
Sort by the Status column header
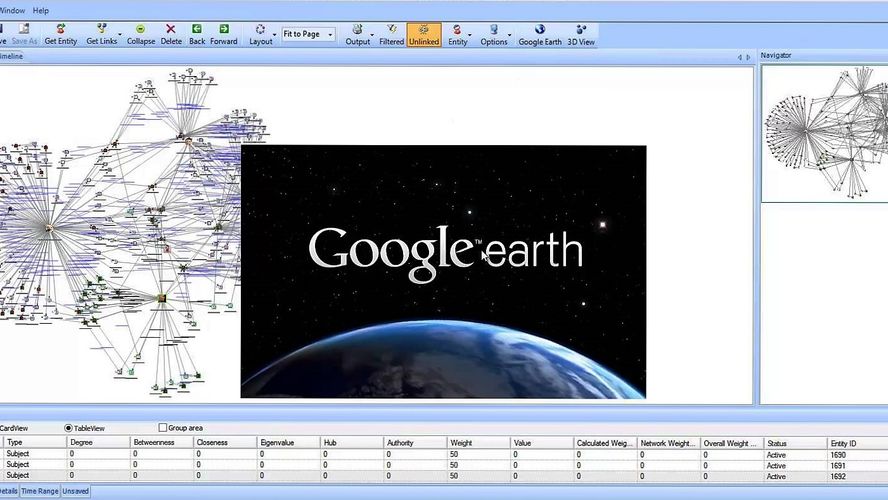[x=796, y=443]
